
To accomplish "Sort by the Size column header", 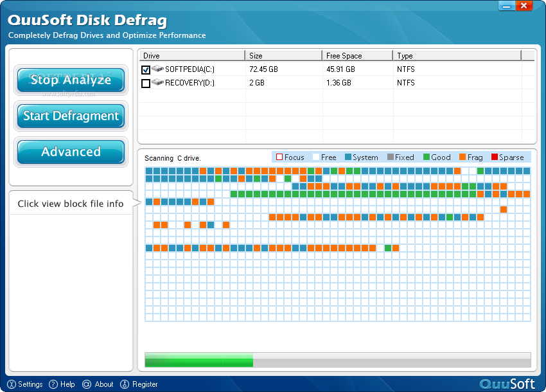I will [x=284, y=56].
